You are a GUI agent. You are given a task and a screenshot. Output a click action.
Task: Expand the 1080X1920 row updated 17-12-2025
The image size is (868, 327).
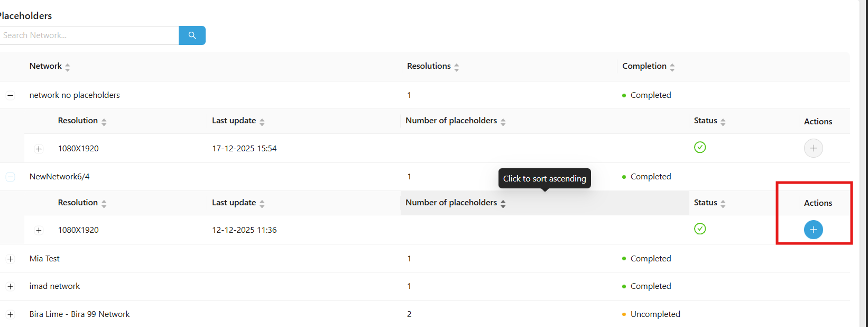click(x=39, y=149)
